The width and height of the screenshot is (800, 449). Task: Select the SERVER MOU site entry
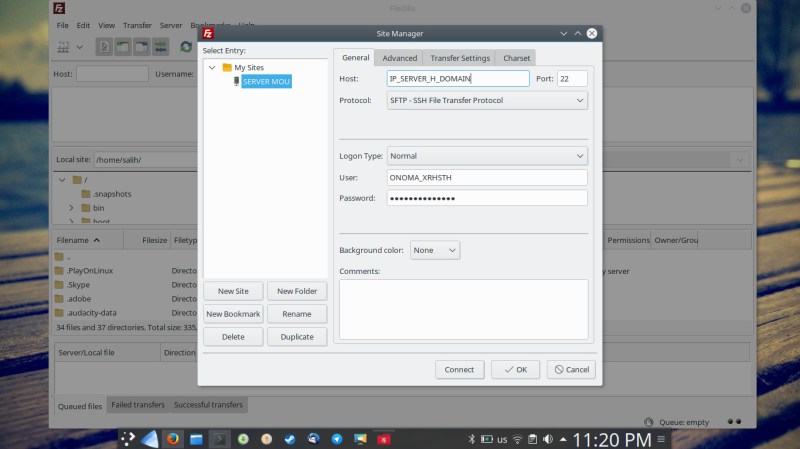coord(266,82)
